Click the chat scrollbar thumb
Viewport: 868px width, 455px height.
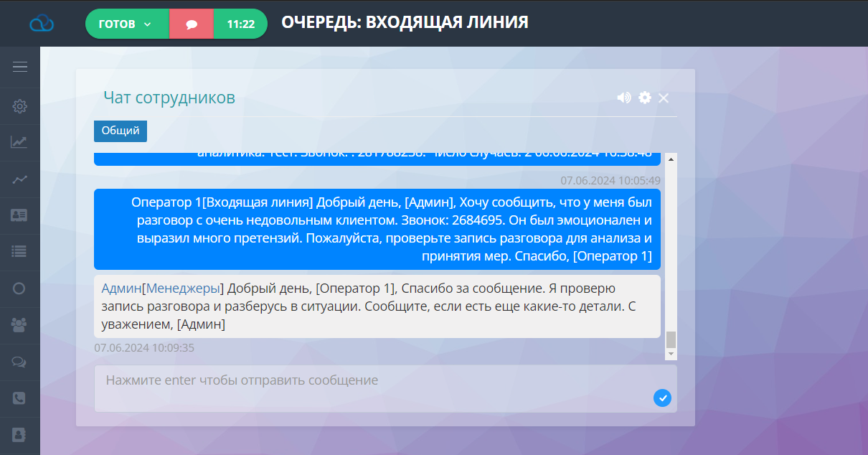(x=671, y=339)
